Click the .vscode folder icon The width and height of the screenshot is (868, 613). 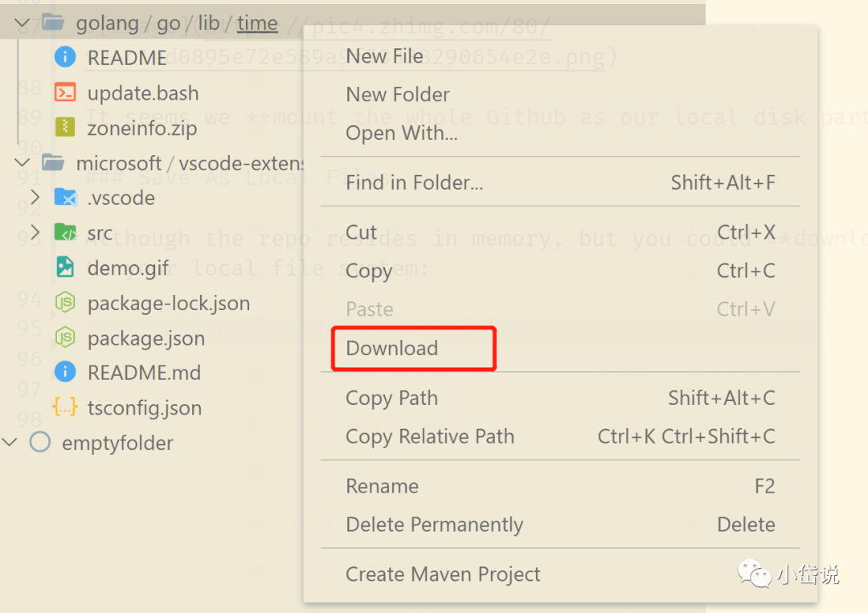pyautogui.click(x=65, y=197)
